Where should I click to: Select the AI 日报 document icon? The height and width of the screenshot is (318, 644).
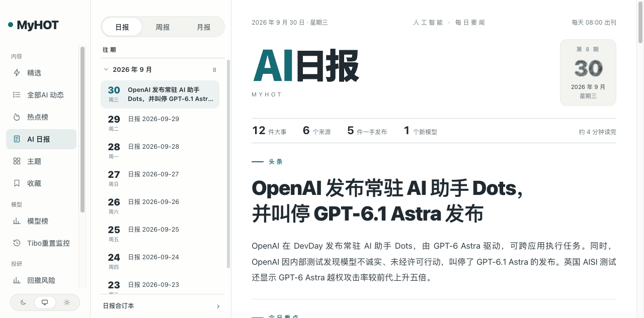click(x=17, y=139)
